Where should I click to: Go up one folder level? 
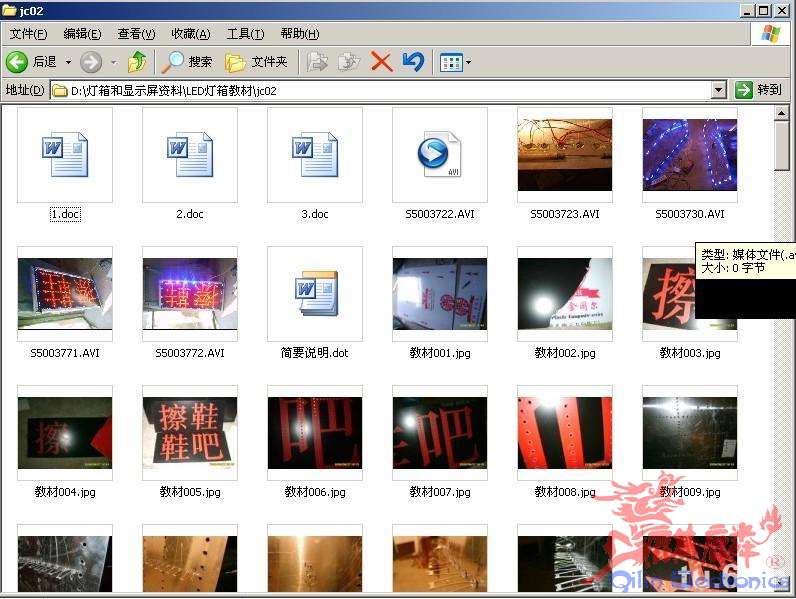(137, 62)
